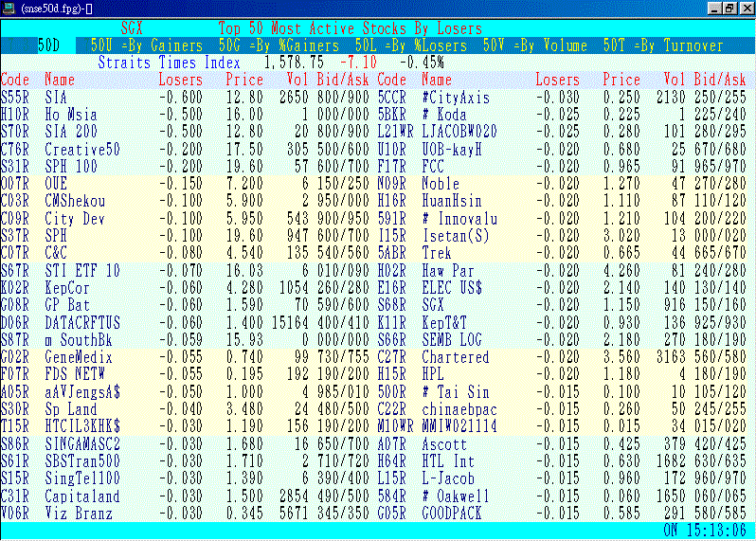This screenshot has width=756, height=541.
Task: Click the index change -7.10
Action: pos(358,63)
